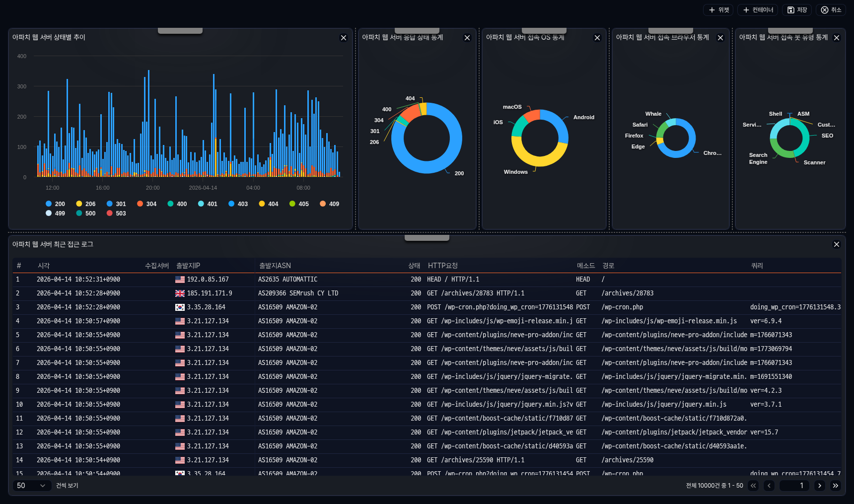The image size is (854, 504).
Task: Open the 50 rows per page dropdown
Action: 31,486
